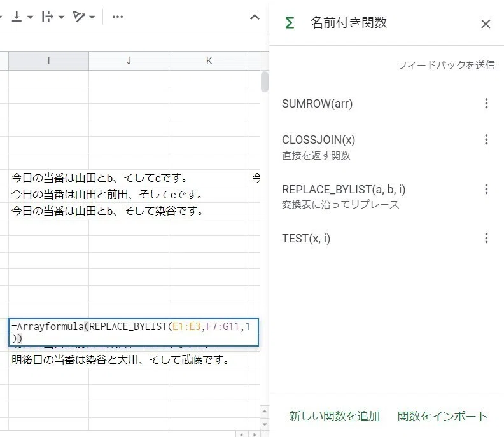Open text wrapping dropdown arrow
504x437 pixels.
(61, 17)
